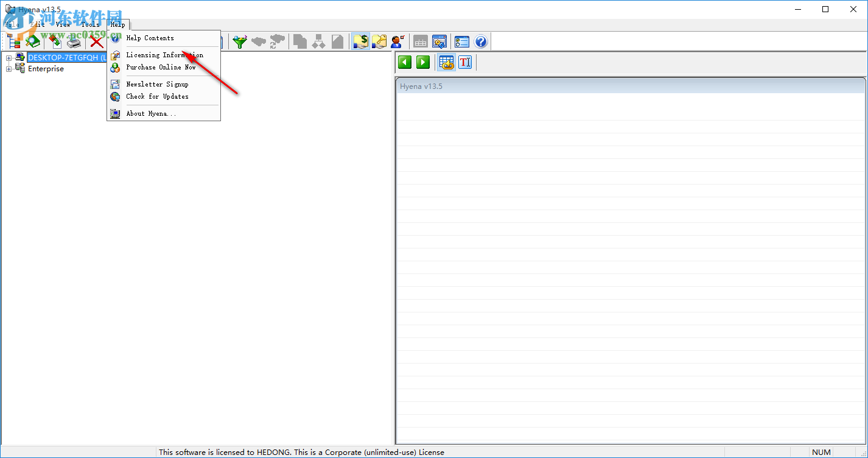Viewport: 868px width, 458px height.
Task: Expand the DESKTOP-7ETGFQH tree node
Action: coord(9,58)
